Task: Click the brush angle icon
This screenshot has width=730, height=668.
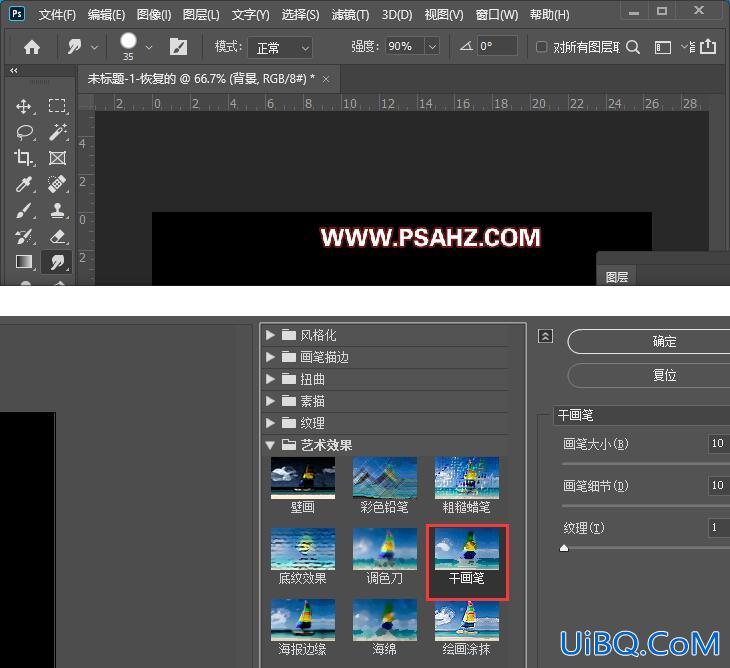Action: pos(466,46)
